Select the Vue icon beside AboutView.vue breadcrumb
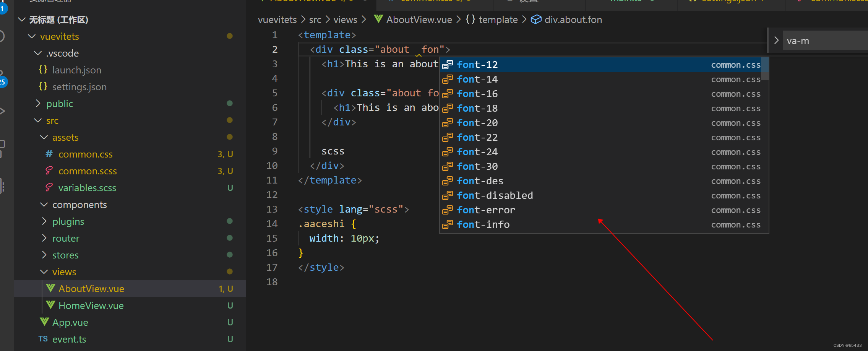The height and width of the screenshot is (351, 868). (x=378, y=19)
